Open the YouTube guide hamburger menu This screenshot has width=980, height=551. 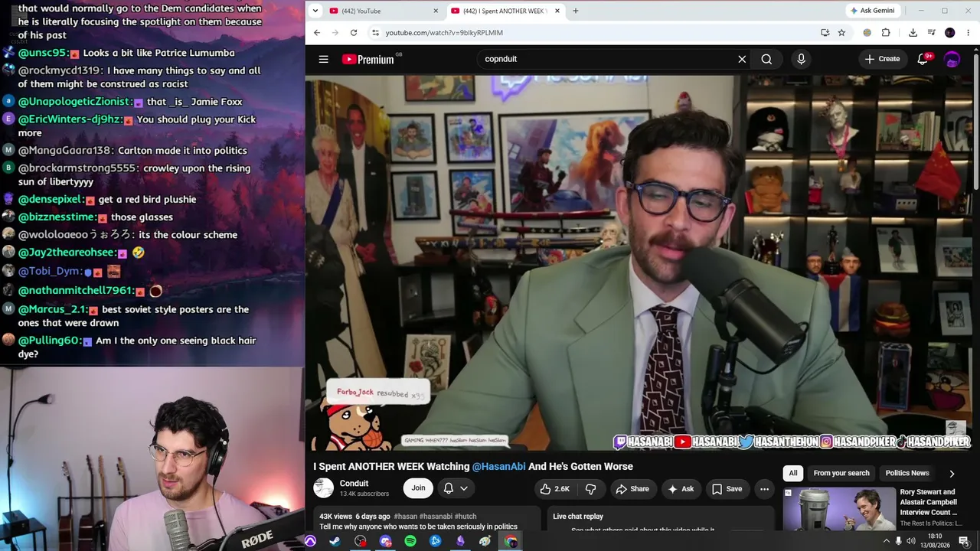324,59
